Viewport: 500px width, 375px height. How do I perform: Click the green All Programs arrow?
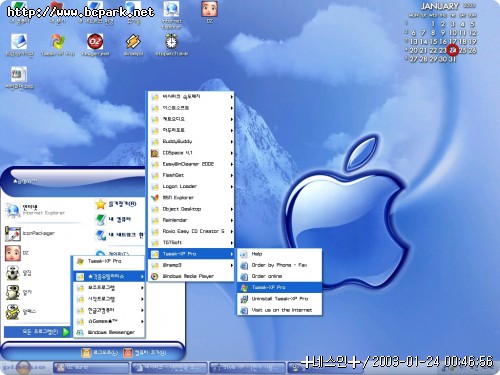pos(66,332)
